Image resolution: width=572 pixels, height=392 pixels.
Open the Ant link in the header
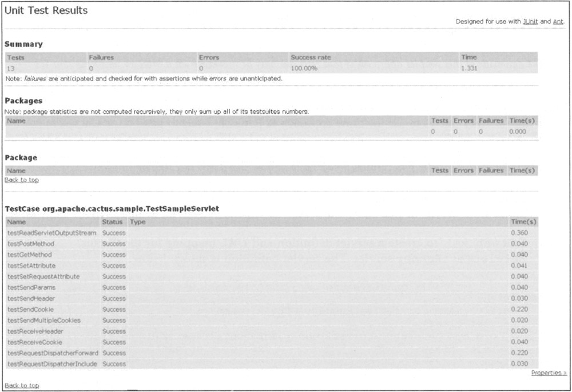558,21
